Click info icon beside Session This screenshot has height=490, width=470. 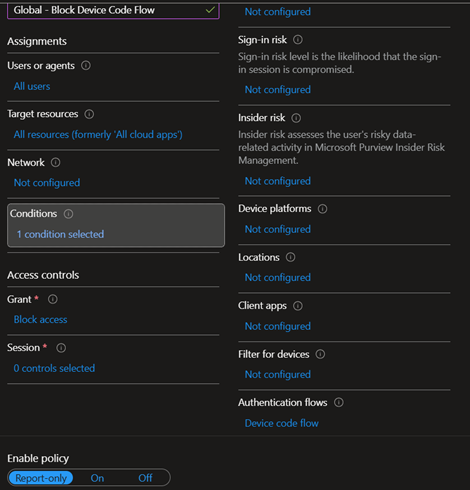coord(61,348)
